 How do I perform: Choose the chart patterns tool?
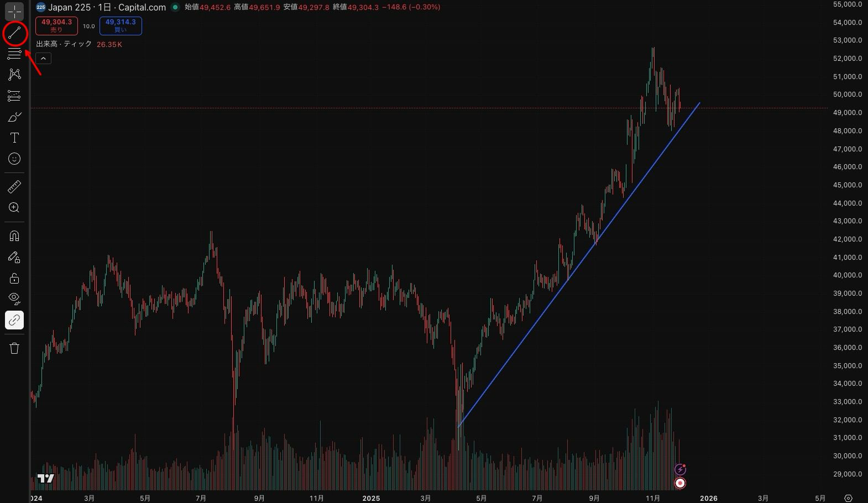pyautogui.click(x=14, y=75)
